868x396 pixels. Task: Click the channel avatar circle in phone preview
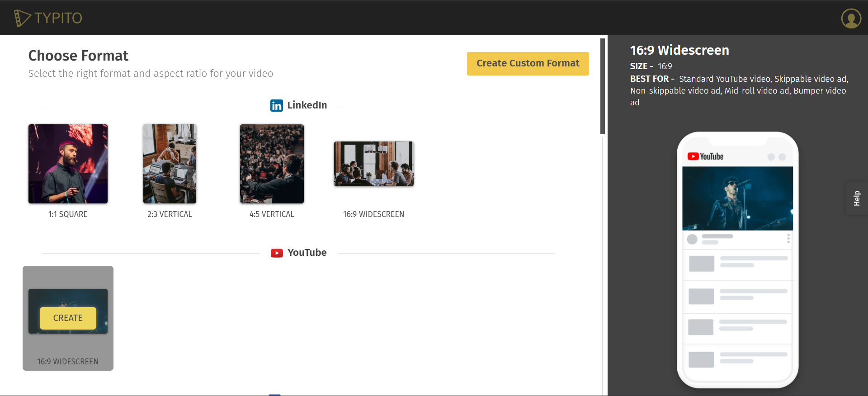click(692, 239)
